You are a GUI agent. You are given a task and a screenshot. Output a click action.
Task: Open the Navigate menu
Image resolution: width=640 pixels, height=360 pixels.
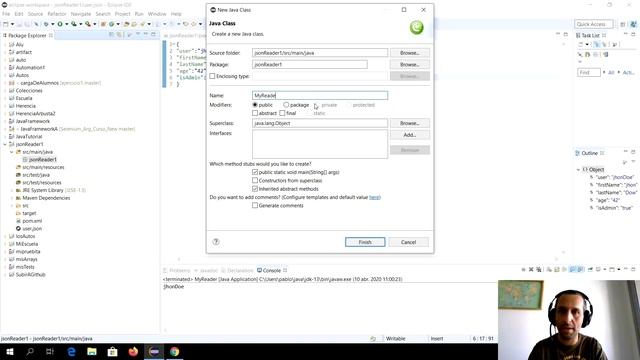pos(81,14)
